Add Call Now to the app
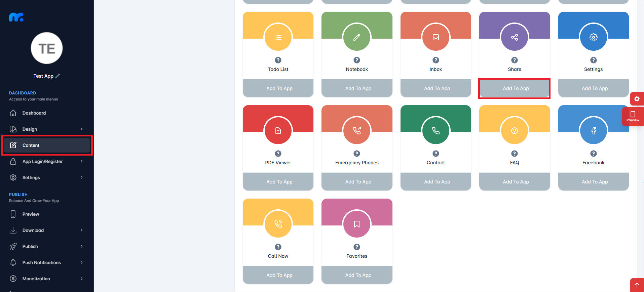The height and width of the screenshot is (292, 644). pyautogui.click(x=278, y=275)
